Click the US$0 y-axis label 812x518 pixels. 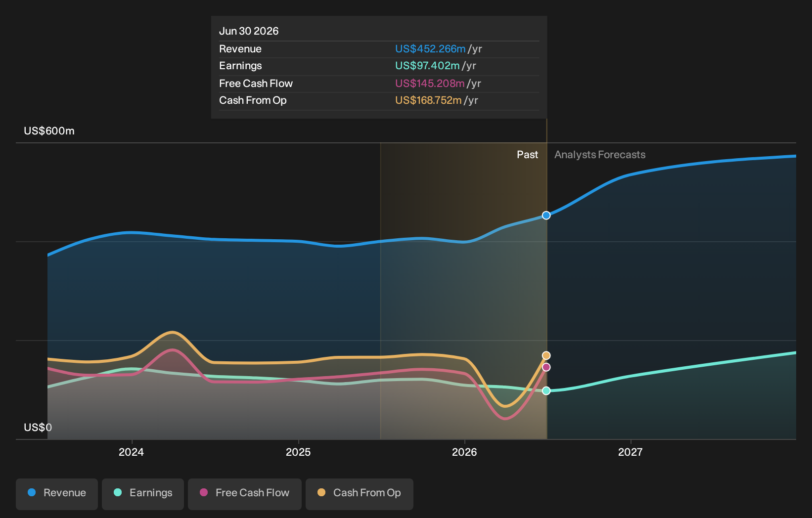click(38, 428)
